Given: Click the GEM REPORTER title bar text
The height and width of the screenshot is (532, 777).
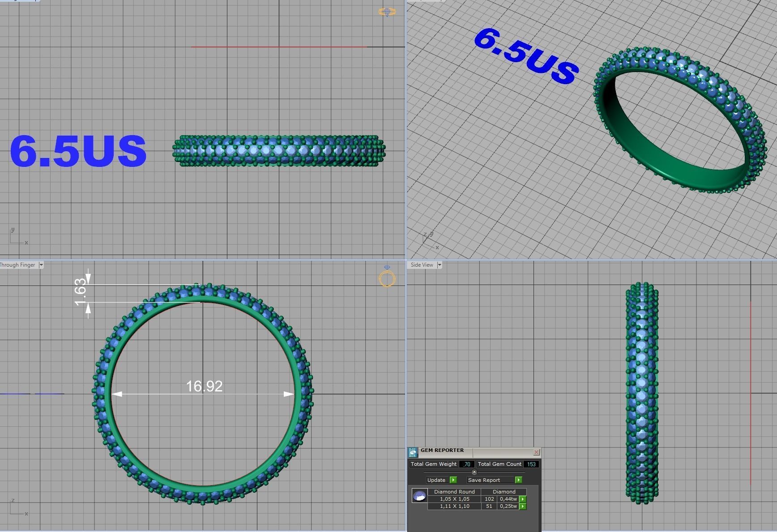Looking at the screenshot, I should (x=442, y=451).
